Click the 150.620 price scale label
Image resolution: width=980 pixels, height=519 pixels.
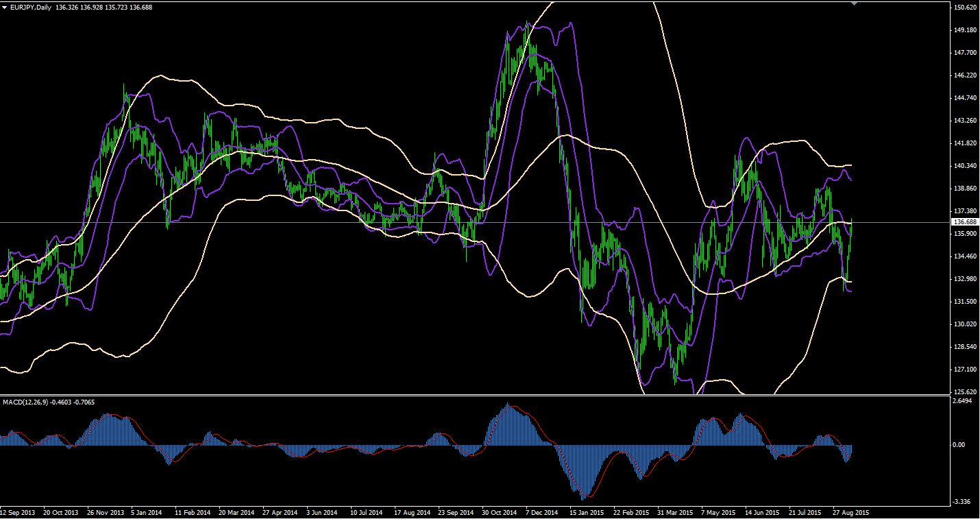click(964, 8)
